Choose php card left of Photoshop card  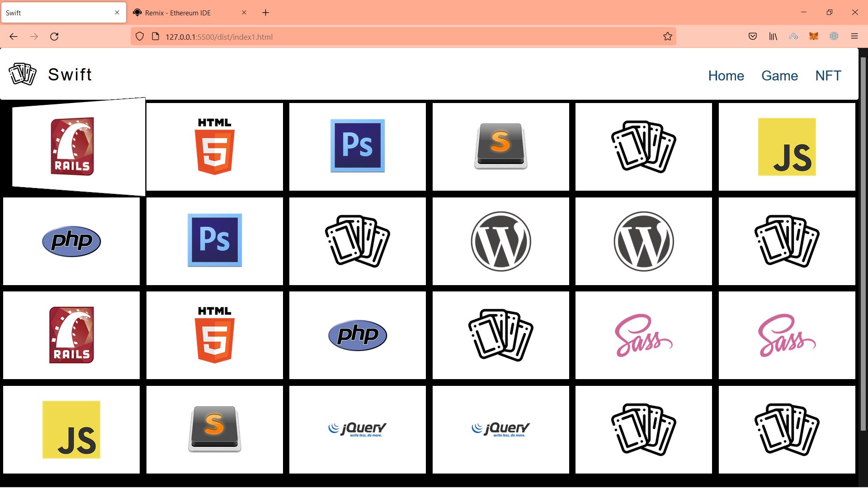click(71, 241)
